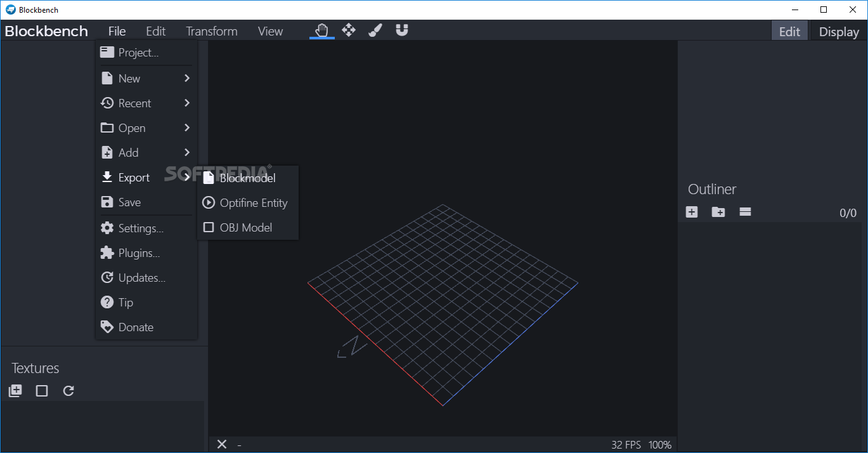868x453 pixels.
Task: Click the Add Cube icon in Outliner
Action: [692, 212]
